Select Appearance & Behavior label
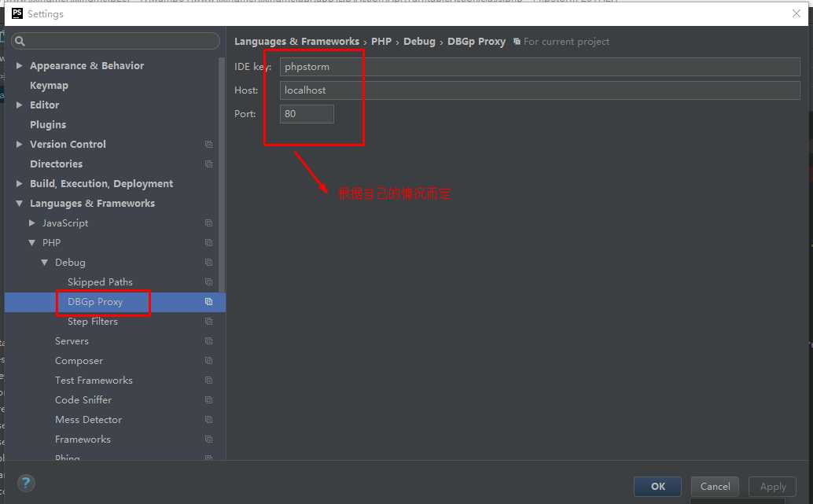813x504 pixels. [x=86, y=66]
